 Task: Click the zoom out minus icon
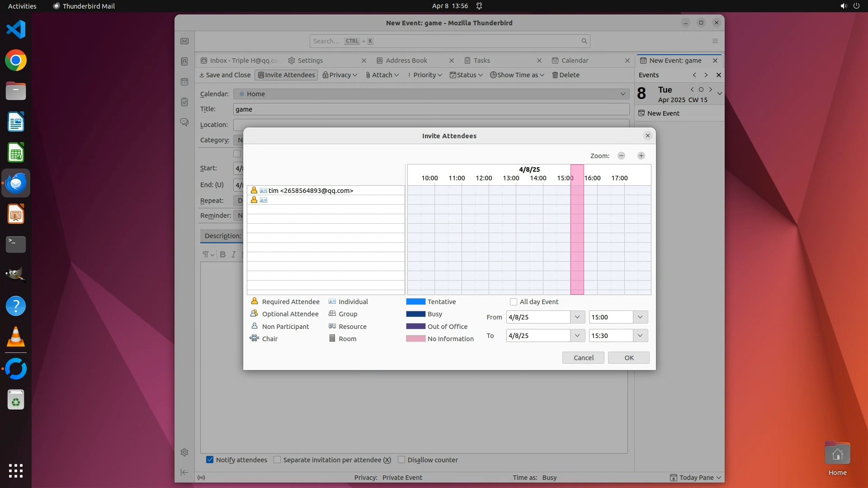coord(621,155)
